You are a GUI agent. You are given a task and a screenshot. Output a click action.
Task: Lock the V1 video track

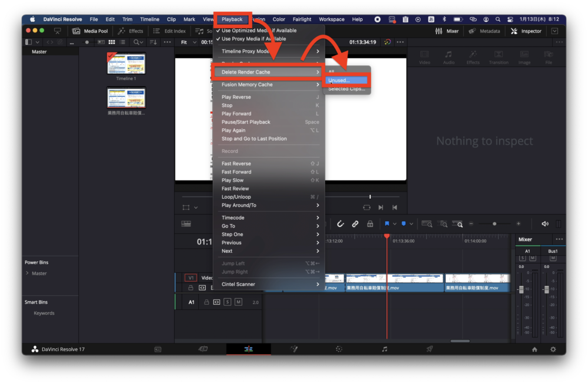[x=191, y=288]
